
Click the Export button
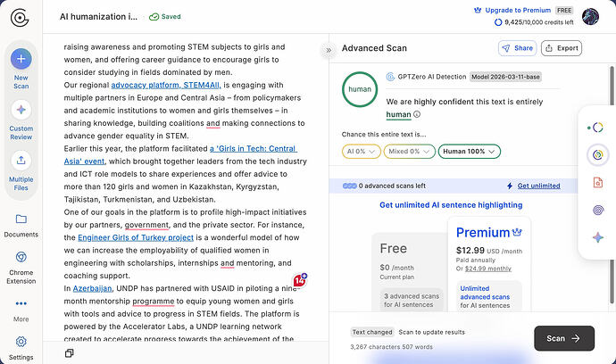tap(562, 48)
